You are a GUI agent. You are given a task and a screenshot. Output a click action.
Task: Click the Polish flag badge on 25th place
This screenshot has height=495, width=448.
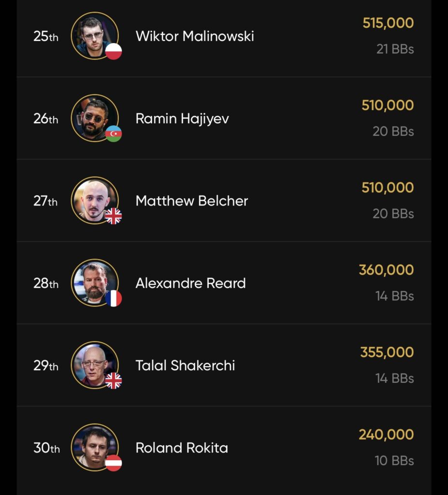(114, 51)
